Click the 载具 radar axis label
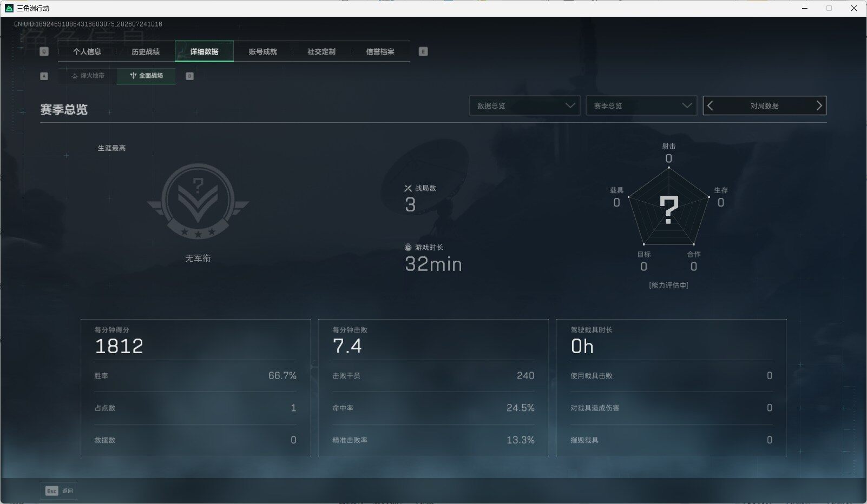 pyautogui.click(x=616, y=190)
